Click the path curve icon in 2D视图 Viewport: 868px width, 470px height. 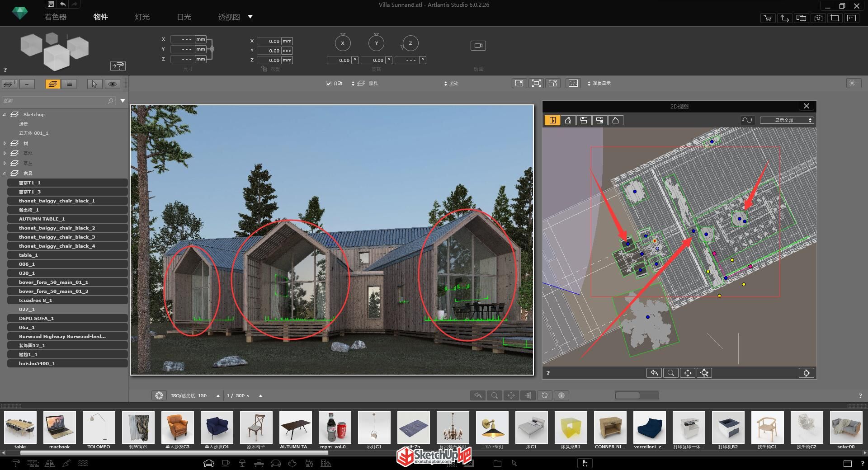pyautogui.click(x=747, y=120)
